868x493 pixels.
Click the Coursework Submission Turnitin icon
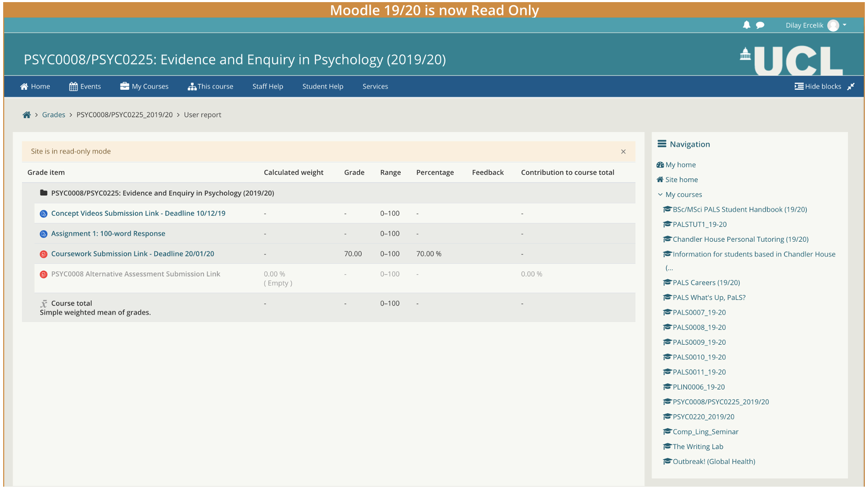(x=44, y=254)
